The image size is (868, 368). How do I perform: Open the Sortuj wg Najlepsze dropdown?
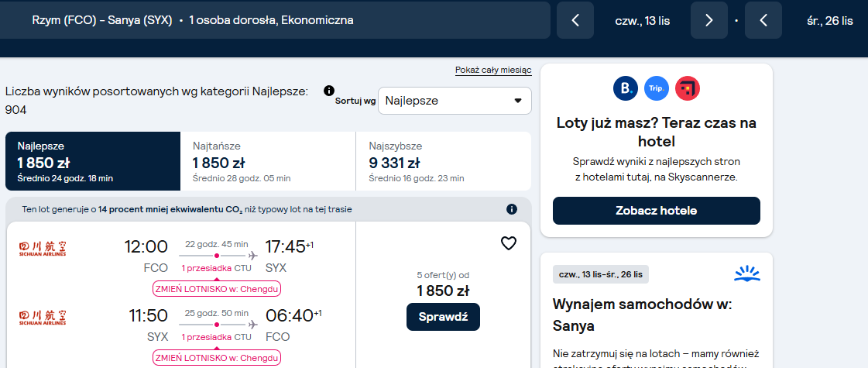[x=455, y=101]
